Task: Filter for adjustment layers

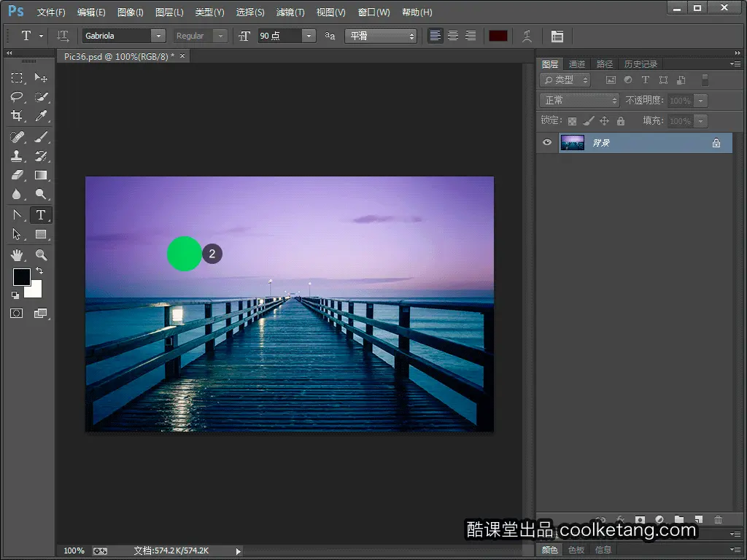Action: click(628, 80)
